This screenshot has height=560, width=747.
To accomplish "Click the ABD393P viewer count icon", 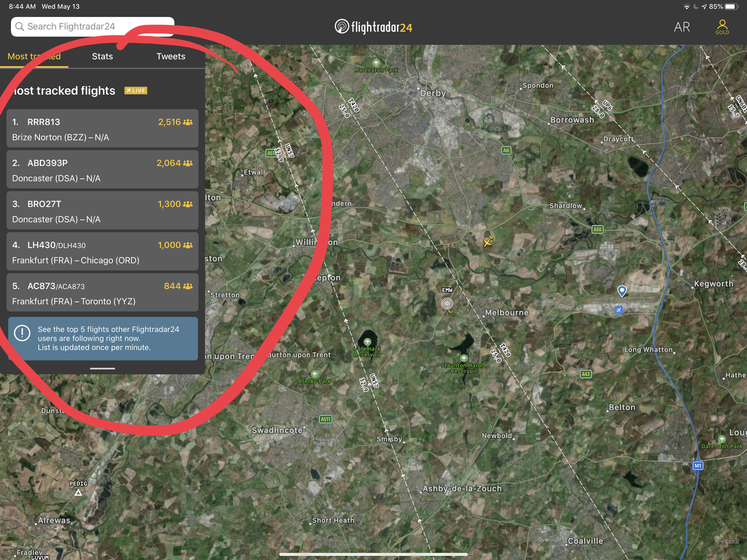I will 188,163.
